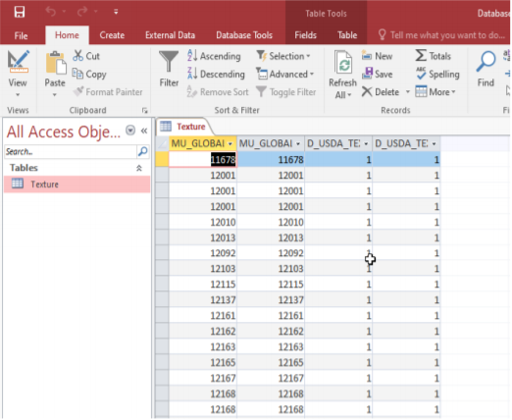
Task: Click the Filter funnel icon
Action: (169, 62)
